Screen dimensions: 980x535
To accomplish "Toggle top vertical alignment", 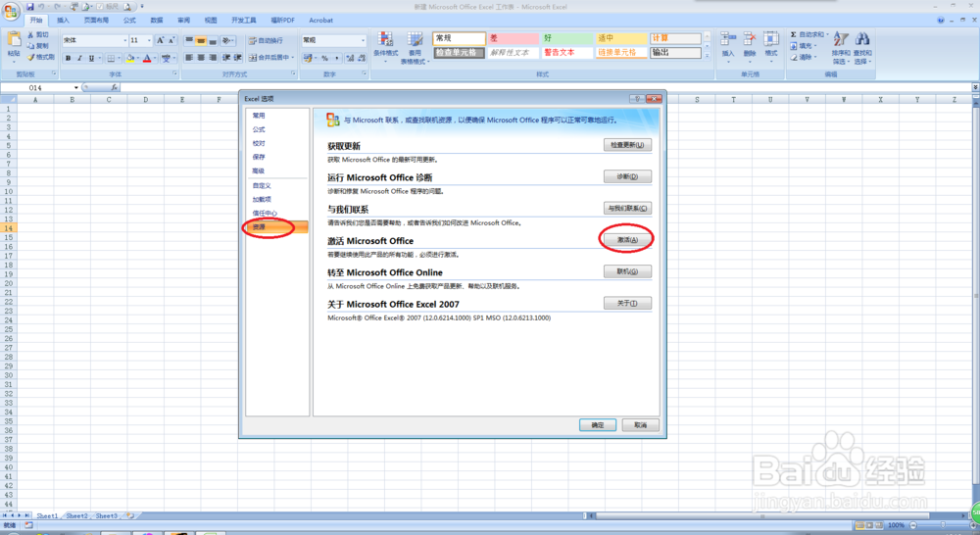I will click(x=189, y=40).
